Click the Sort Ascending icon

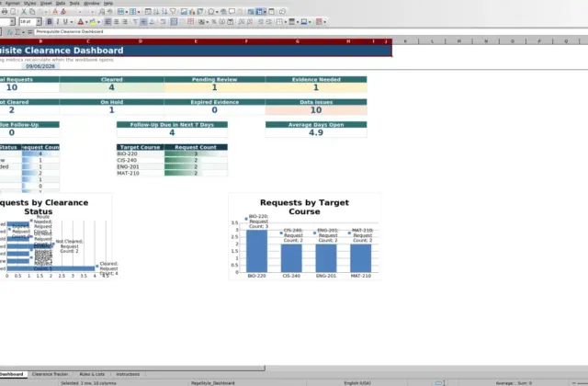point(156,12)
